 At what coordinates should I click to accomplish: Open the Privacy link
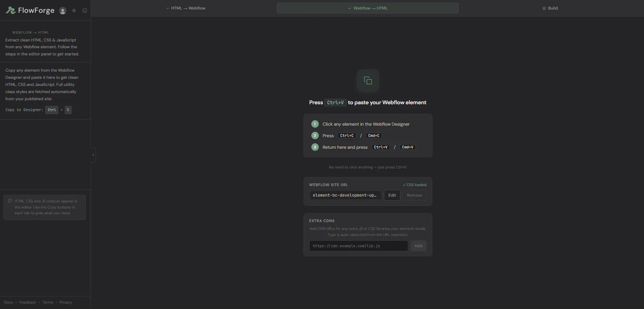[x=66, y=302]
